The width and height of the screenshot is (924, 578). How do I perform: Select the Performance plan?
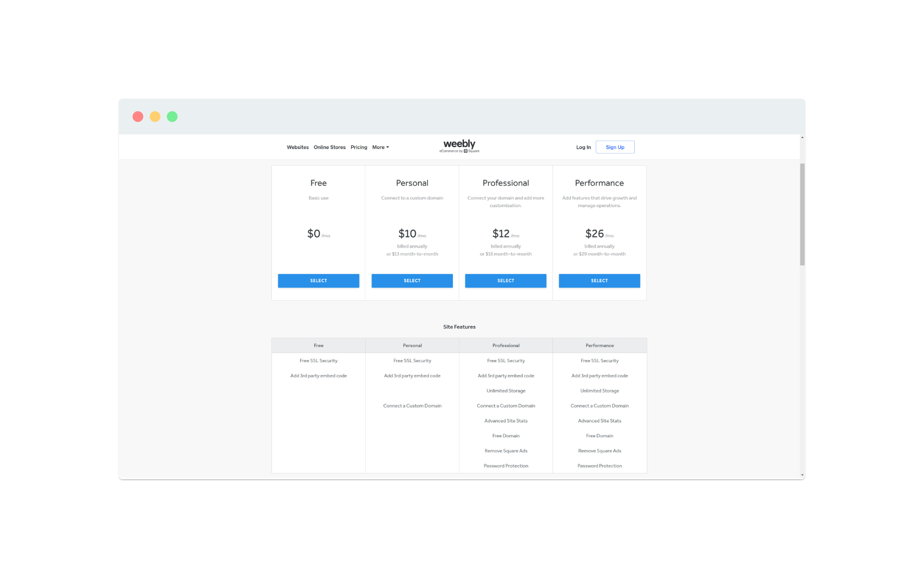(x=599, y=281)
